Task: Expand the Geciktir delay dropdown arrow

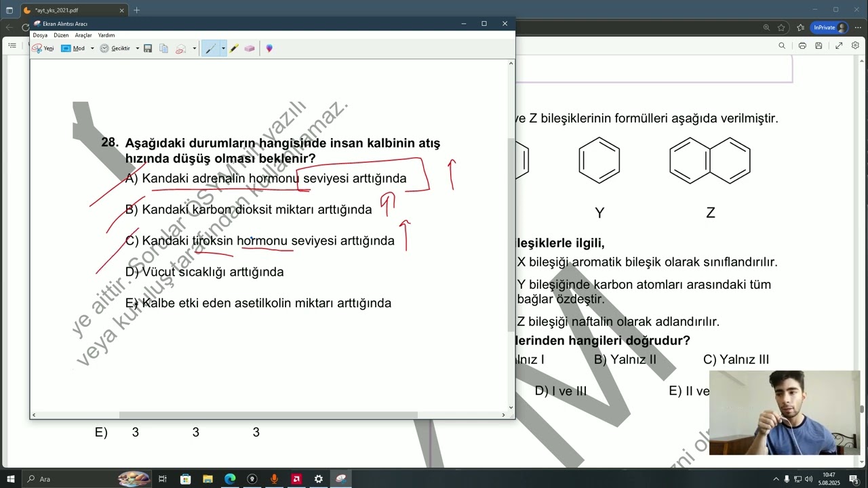Action: point(137,48)
